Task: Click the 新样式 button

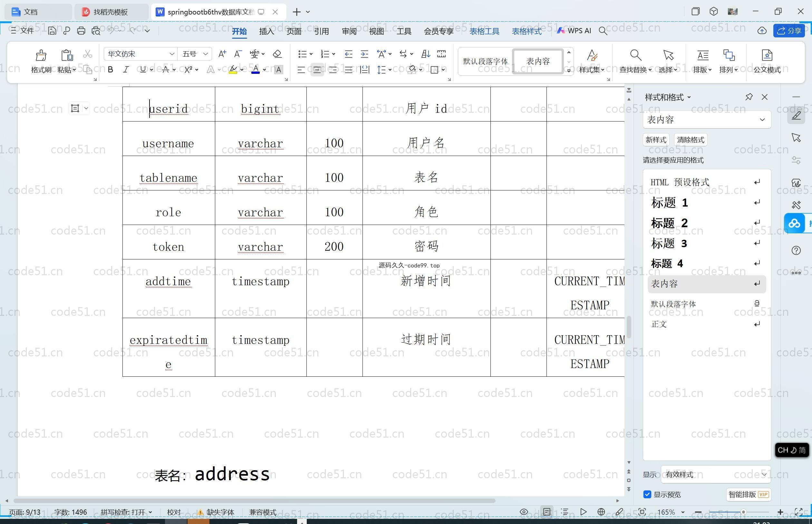Action: pos(655,140)
